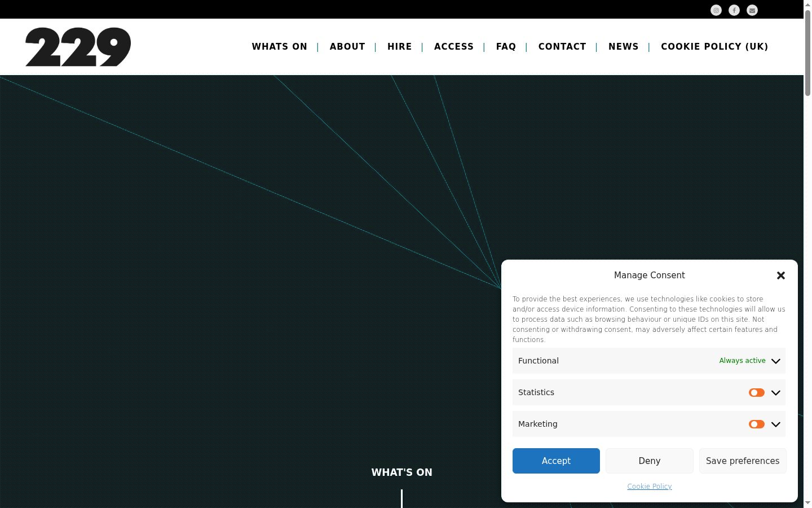The height and width of the screenshot is (508, 812).
Task: Toggle the Marketing cookies switch
Action: click(757, 424)
